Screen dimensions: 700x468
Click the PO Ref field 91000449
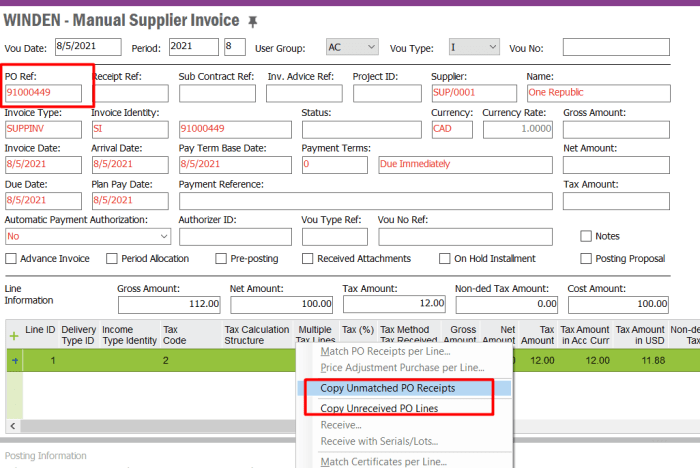(x=43, y=93)
